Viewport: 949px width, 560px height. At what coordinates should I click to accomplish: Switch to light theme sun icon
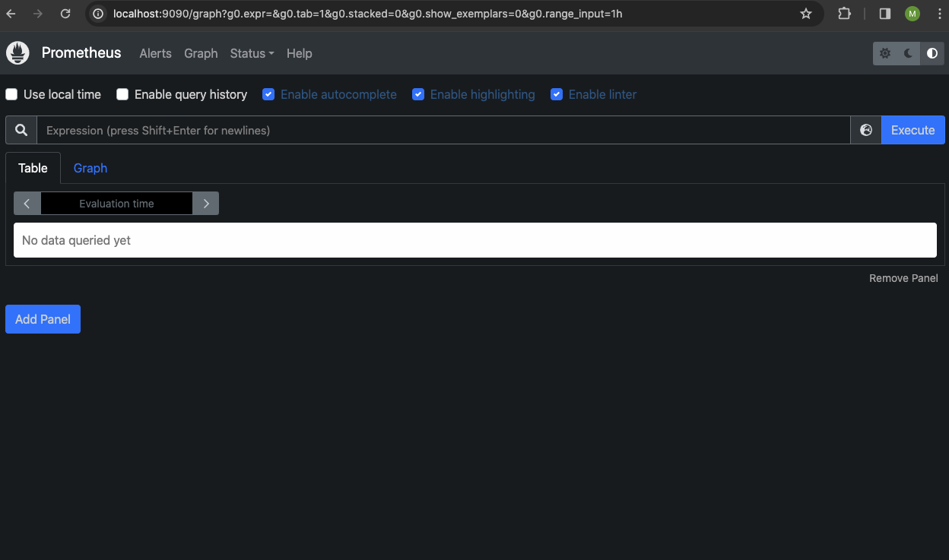[x=885, y=53]
